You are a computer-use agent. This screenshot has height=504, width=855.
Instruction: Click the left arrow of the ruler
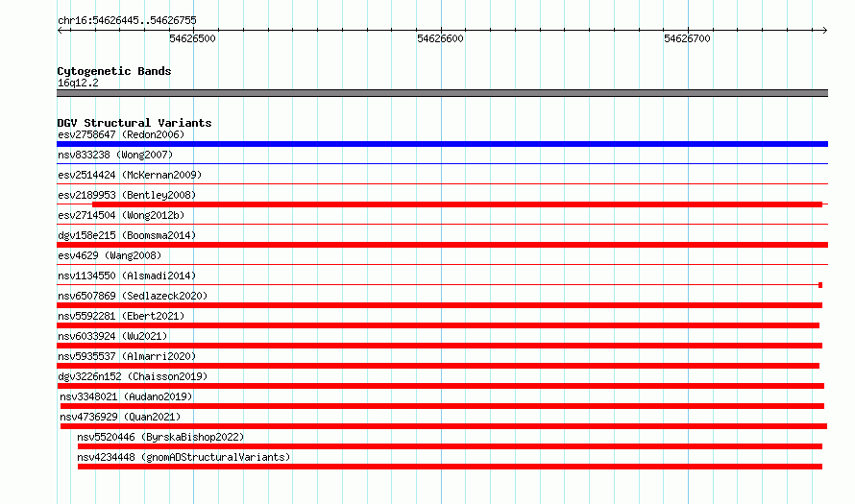point(60,31)
